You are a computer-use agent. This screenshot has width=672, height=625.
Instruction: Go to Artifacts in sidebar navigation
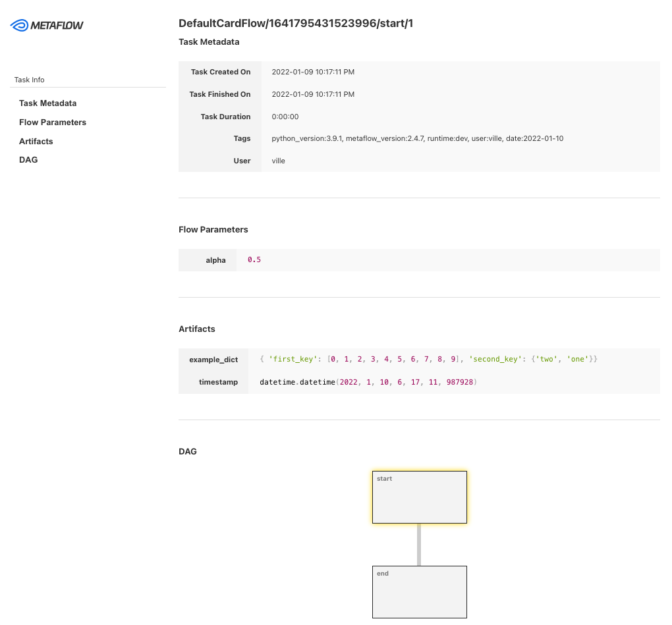pyautogui.click(x=36, y=142)
